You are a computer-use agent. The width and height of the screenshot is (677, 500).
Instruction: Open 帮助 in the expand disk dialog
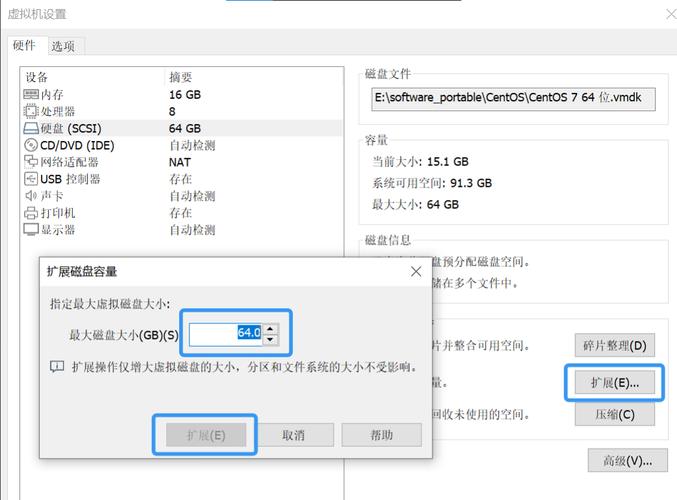382,435
